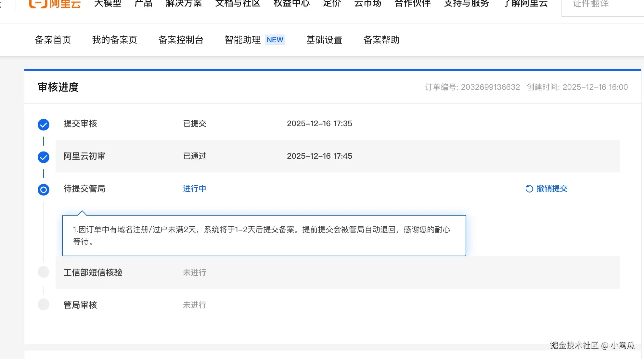
Task: Open 备案帮助 page
Action: 381,40
